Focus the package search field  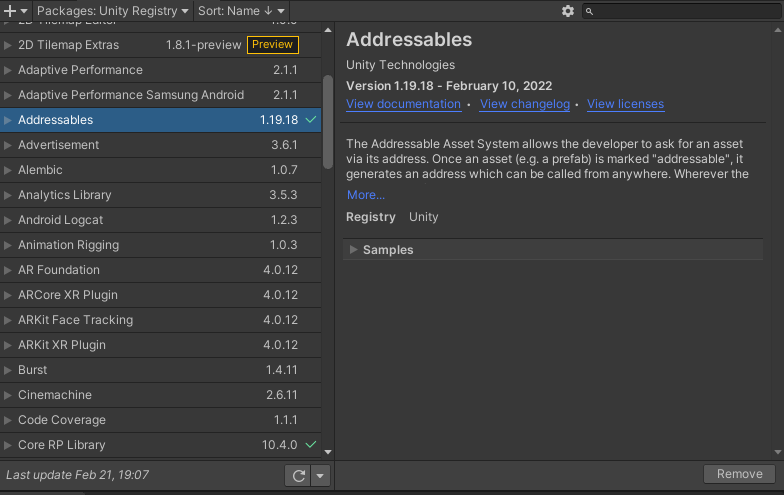click(681, 11)
